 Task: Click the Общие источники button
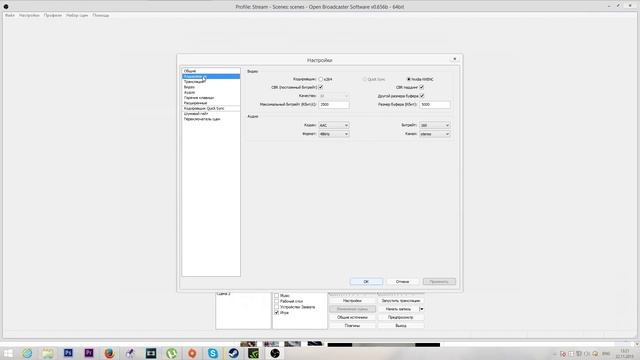click(352, 317)
